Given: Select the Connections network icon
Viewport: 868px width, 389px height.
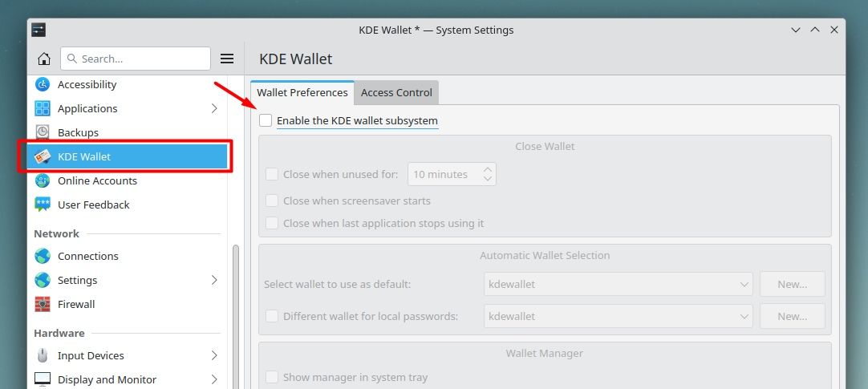Looking at the screenshot, I should click(x=43, y=256).
